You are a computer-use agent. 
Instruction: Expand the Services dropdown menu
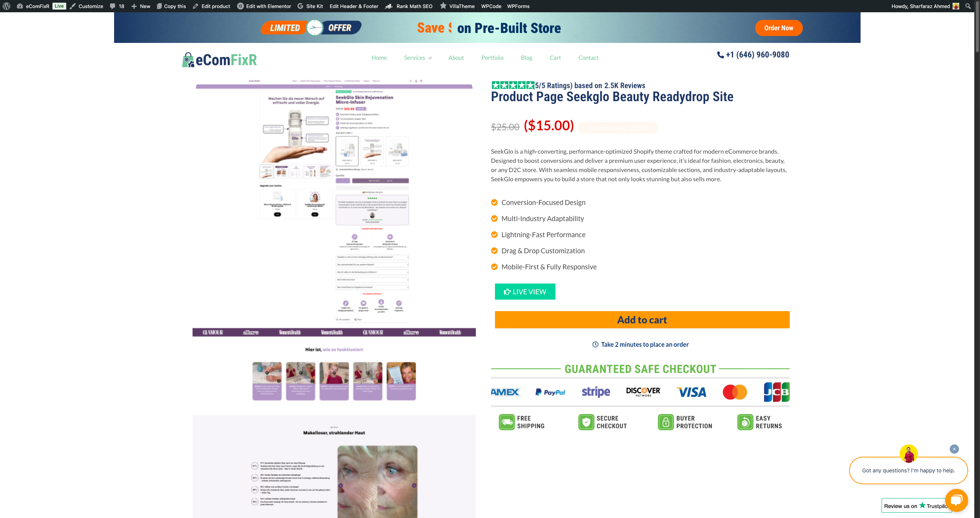(x=418, y=57)
